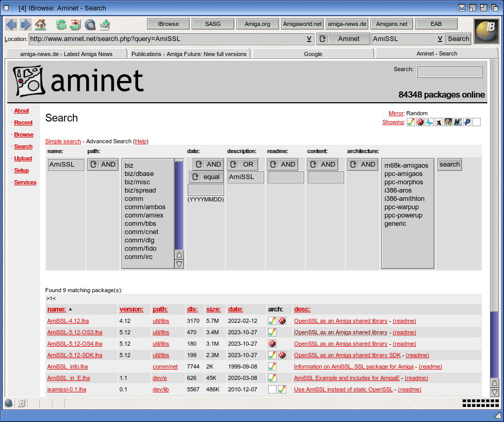The width and height of the screenshot is (504, 422).
Task: Cycle the date 'equal' comparison gadget
Action: 207,177
